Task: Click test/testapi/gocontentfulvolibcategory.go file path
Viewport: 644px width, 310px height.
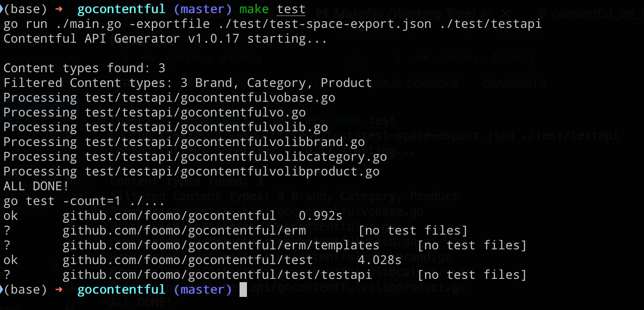Action: [x=236, y=157]
